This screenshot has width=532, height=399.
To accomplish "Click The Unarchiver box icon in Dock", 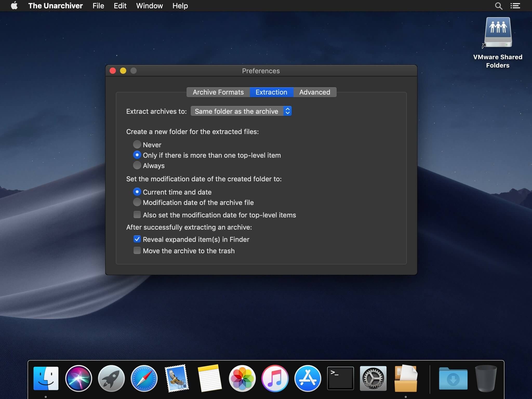I will pos(406,378).
